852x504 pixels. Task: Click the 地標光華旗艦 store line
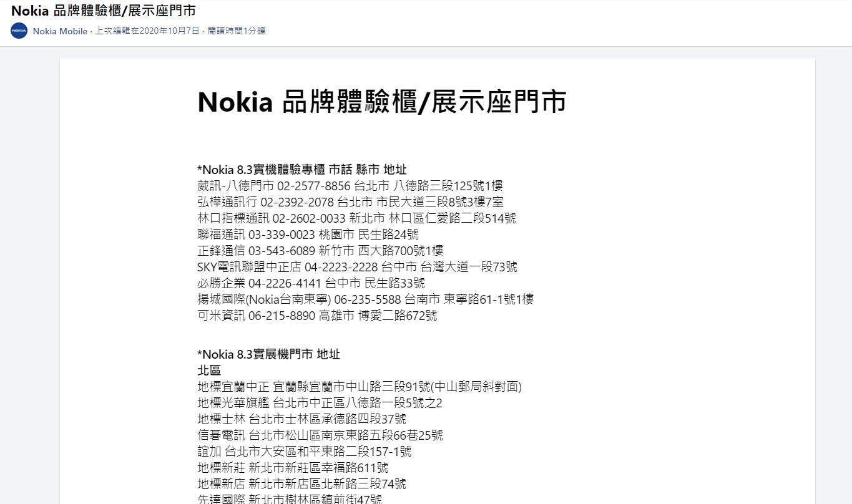320,403
